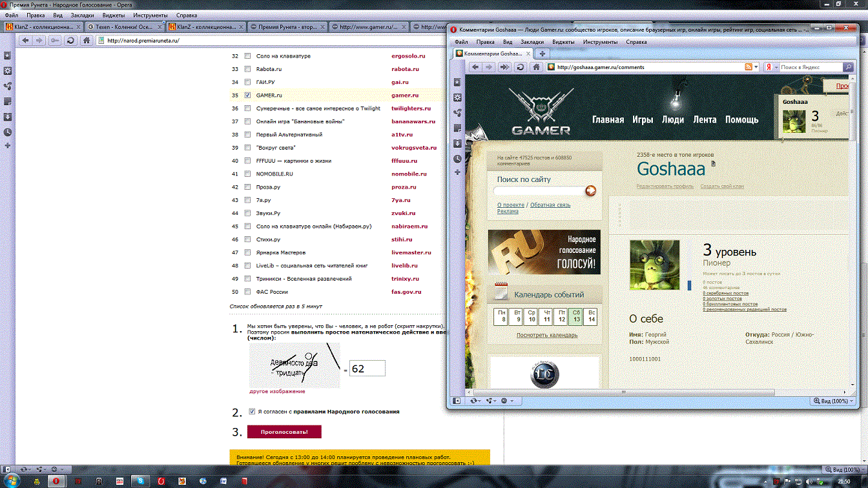This screenshot has width=868, height=488.
Task: Select calendar day Сб 13
Action: [576, 316]
